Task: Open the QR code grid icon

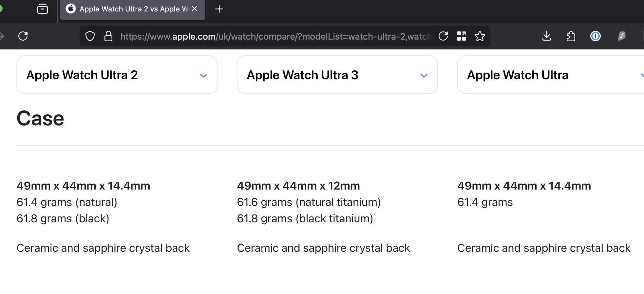Action: pyautogui.click(x=461, y=36)
